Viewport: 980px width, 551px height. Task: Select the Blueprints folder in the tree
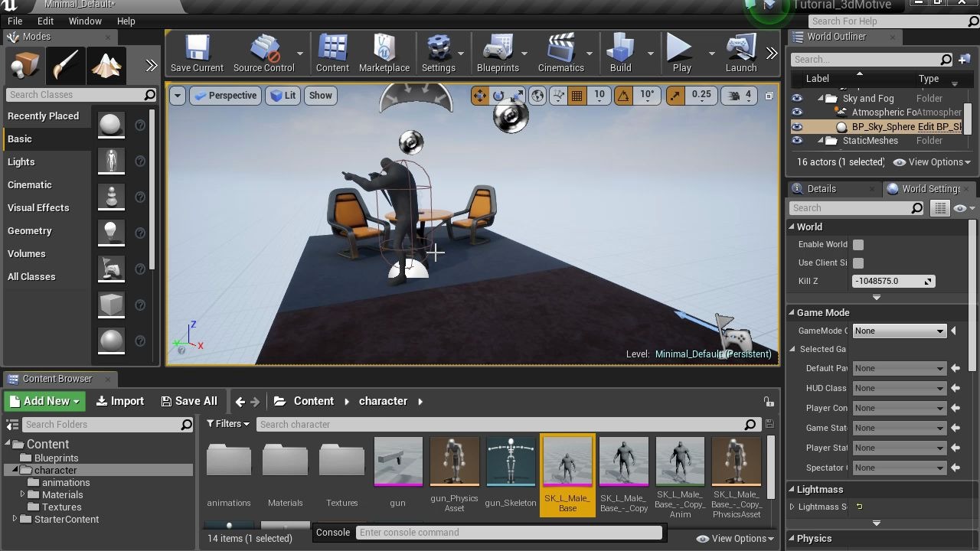click(x=56, y=458)
